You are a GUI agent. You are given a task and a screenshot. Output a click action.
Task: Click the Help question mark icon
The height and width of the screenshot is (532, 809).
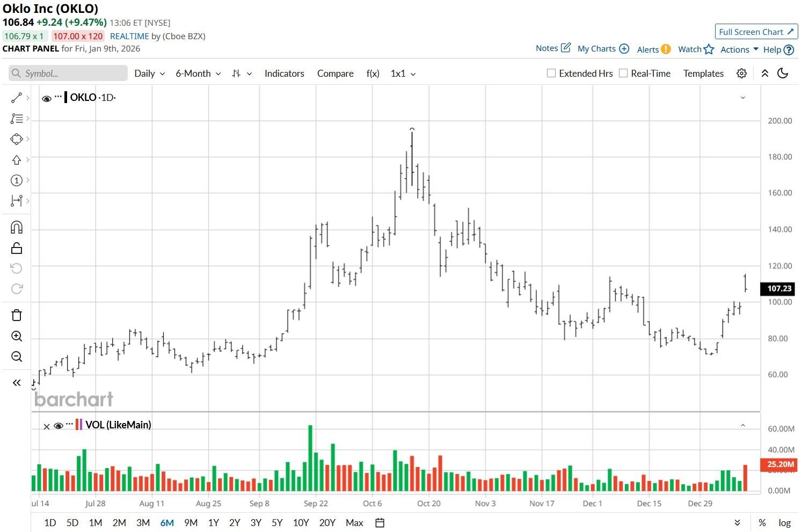tap(789, 49)
